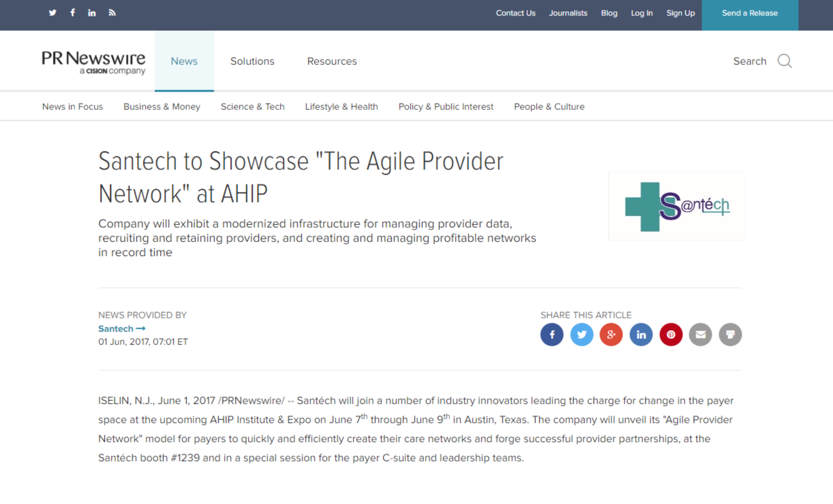833x504 pixels.
Task: Share article on Google Plus
Action: coord(611,335)
